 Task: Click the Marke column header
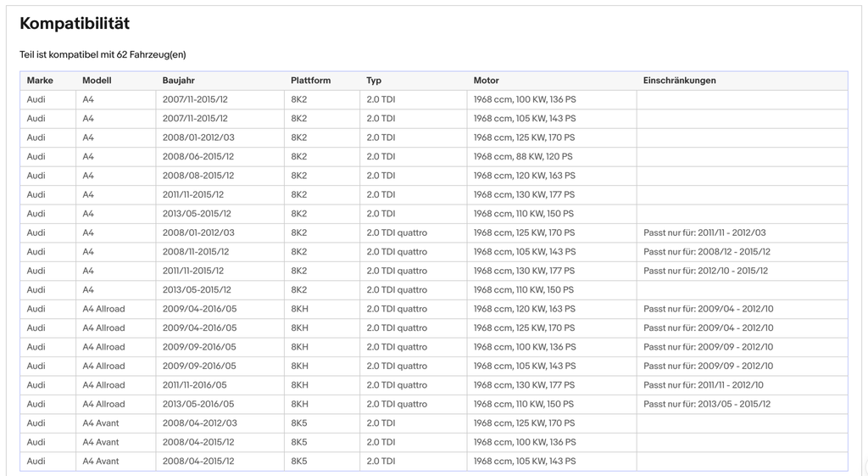pyautogui.click(x=40, y=81)
